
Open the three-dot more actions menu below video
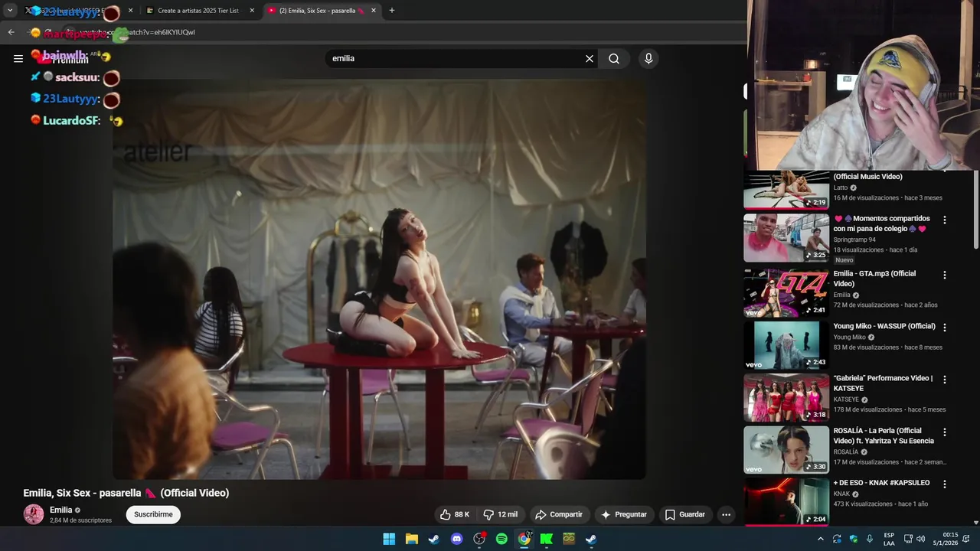[x=727, y=514]
